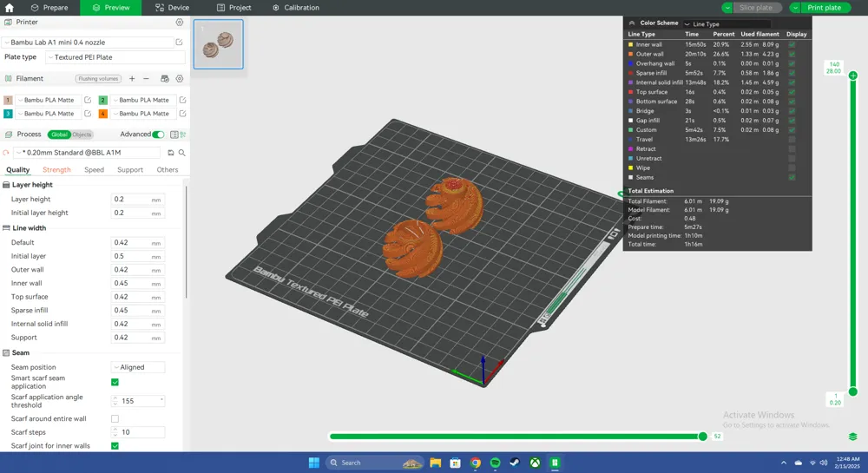Click the layers stack icon at bottom right

852,437
